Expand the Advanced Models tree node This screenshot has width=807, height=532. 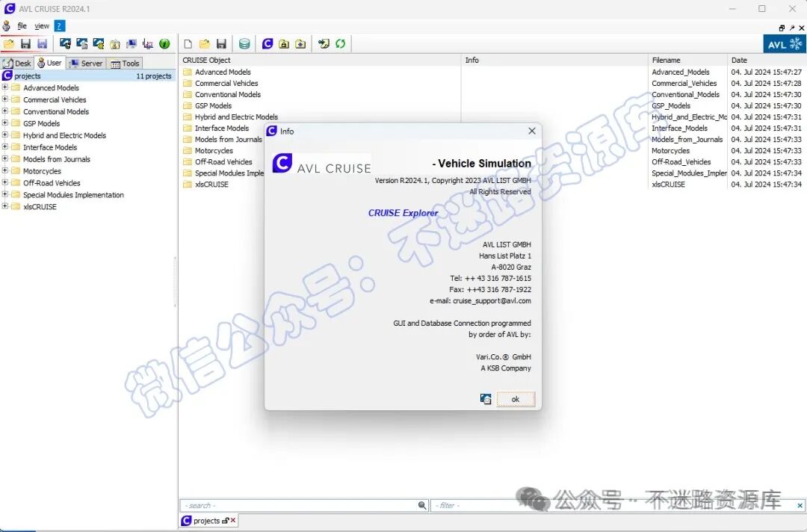point(5,87)
